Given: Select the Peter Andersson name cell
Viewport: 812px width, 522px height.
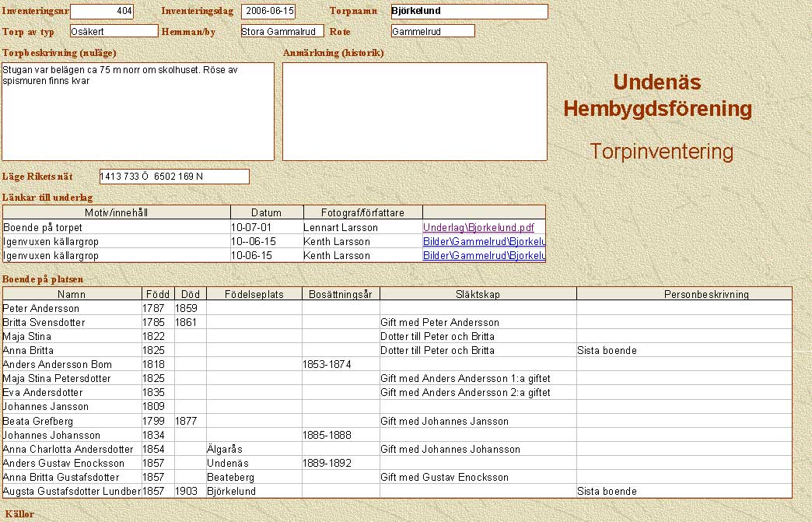Looking at the screenshot, I should [72, 309].
